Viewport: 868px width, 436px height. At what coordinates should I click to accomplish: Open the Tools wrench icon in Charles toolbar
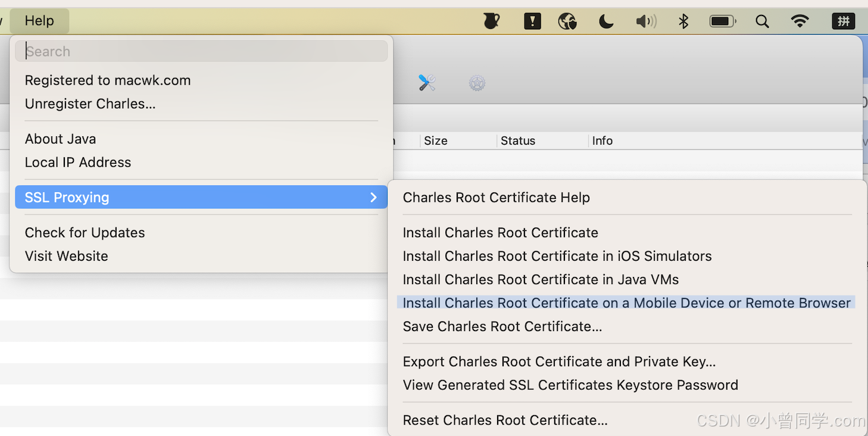point(427,83)
